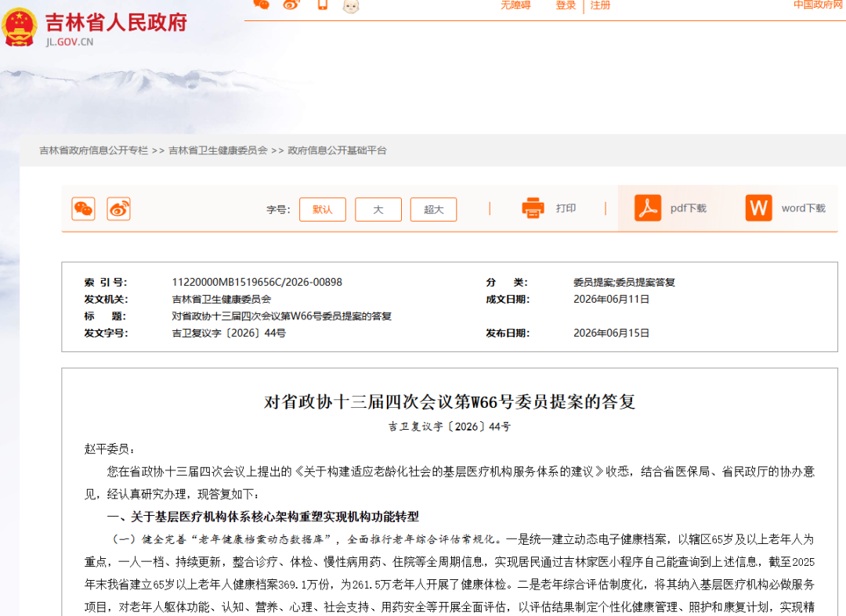Click the 发布日期 field label
This screenshot has height=616, width=846.
click(x=508, y=333)
